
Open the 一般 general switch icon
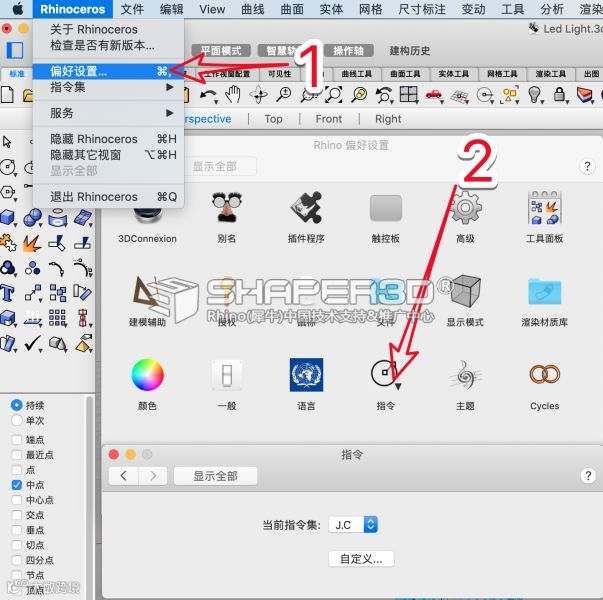(x=227, y=375)
